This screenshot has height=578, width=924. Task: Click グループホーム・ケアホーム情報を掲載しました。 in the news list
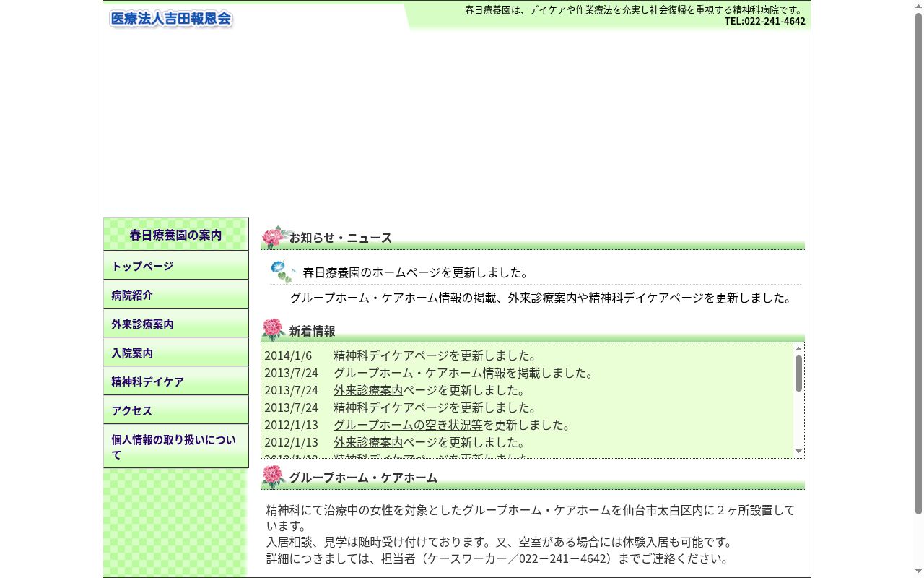463,373
